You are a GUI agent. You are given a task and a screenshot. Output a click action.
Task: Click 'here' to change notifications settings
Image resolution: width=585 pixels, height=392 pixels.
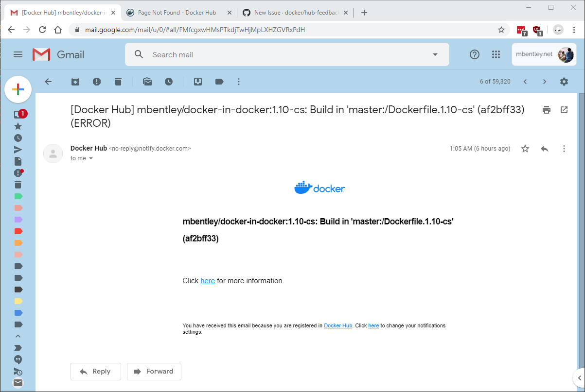click(373, 325)
